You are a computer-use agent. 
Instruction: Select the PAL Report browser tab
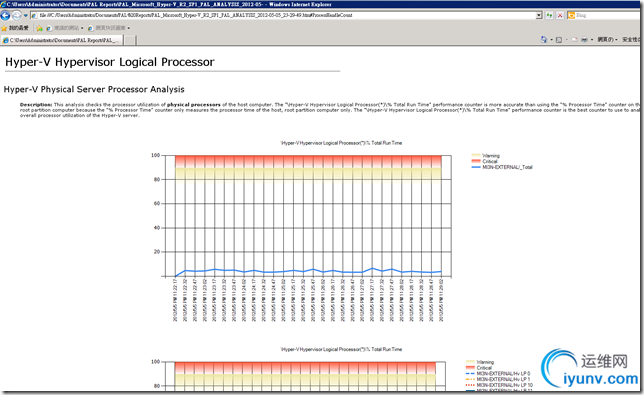pos(62,40)
